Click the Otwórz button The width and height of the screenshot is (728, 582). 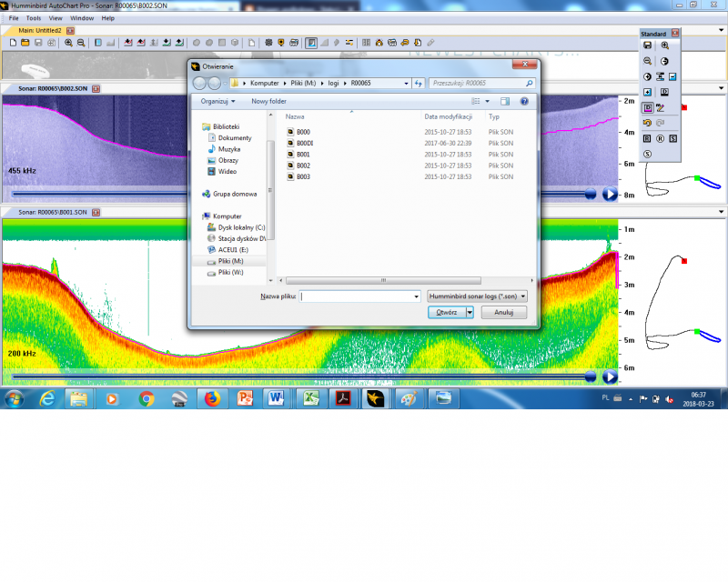pyautogui.click(x=446, y=311)
